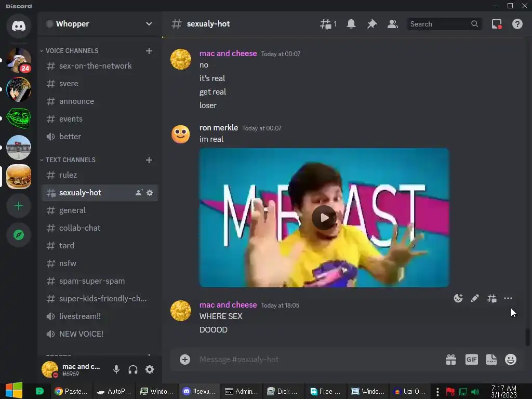Open the general channel
Screen dimensions: 532x399
(100, 210)
